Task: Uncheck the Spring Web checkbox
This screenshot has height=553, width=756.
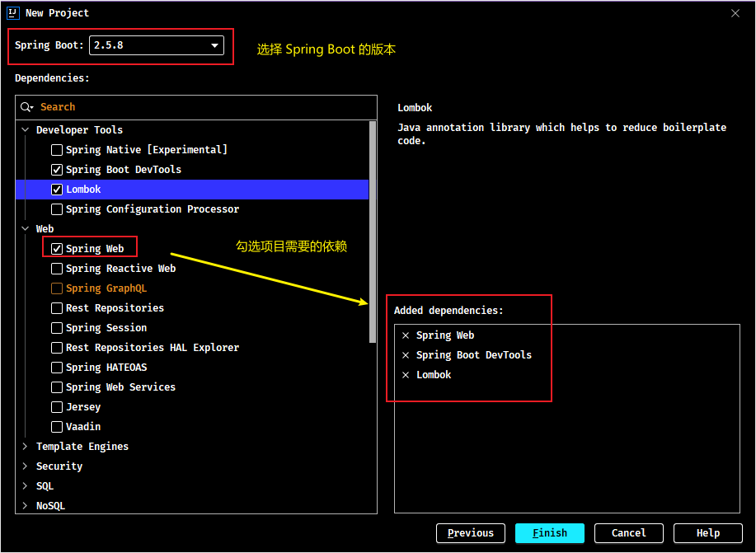Action: pos(57,249)
